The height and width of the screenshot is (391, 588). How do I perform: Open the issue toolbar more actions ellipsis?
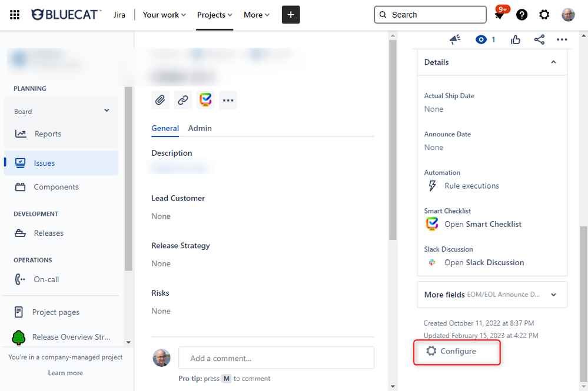[x=228, y=100]
